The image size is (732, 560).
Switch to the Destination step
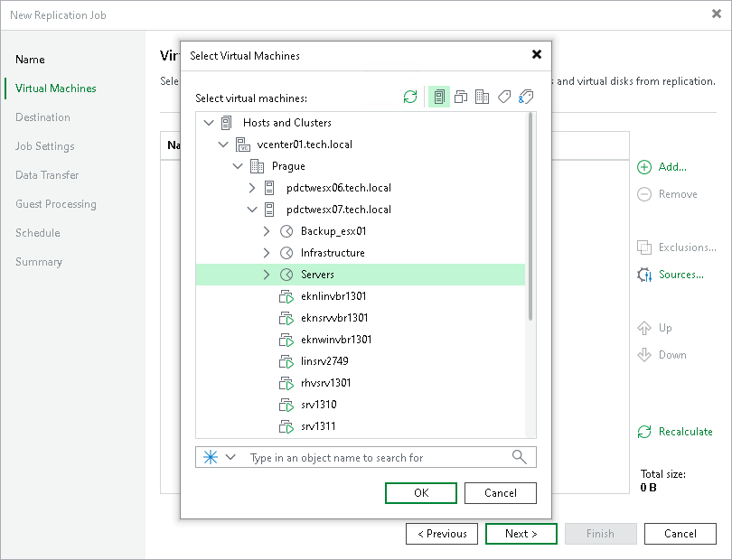tap(44, 117)
